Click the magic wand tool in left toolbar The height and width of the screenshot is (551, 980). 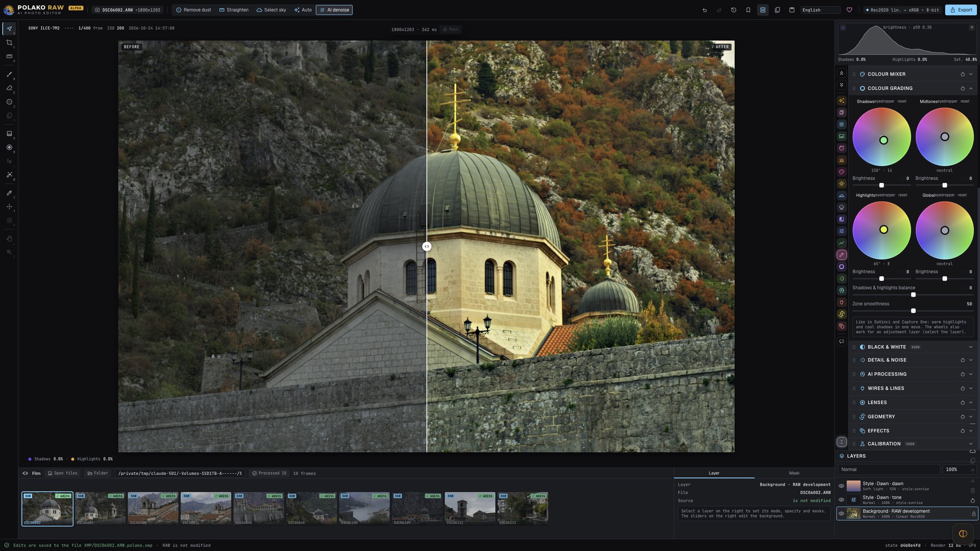[9, 175]
